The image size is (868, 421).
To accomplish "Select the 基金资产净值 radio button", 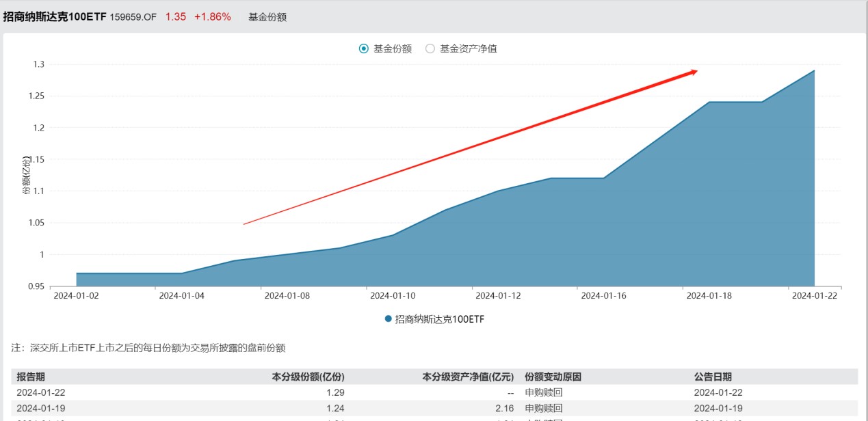I will pyautogui.click(x=430, y=49).
